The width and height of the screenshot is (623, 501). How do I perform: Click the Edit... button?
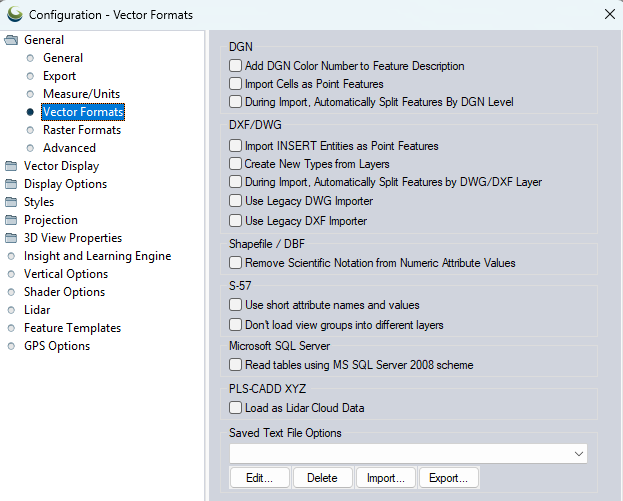coord(259,478)
